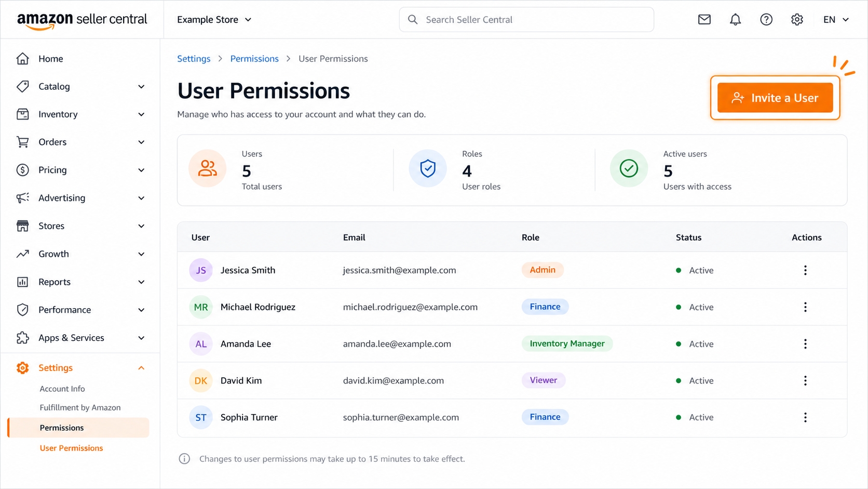The width and height of the screenshot is (868, 489).
Task: Click the Apps & Services puzzle icon
Action: (x=22, y=338)
